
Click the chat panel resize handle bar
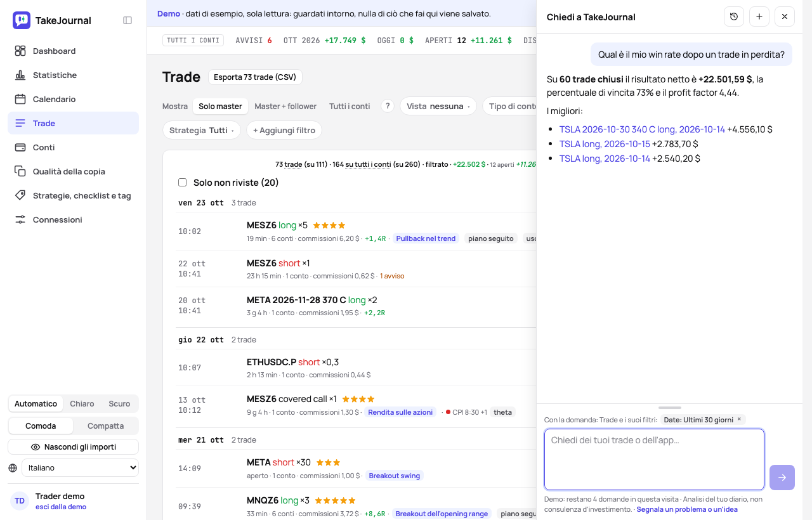click(x=669, y=408)
